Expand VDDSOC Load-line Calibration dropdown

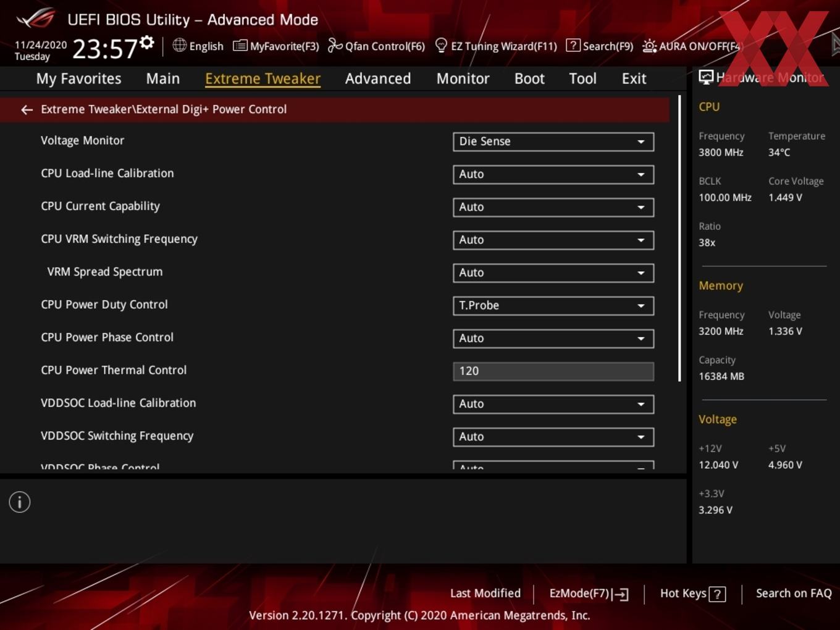coord(553,404)
